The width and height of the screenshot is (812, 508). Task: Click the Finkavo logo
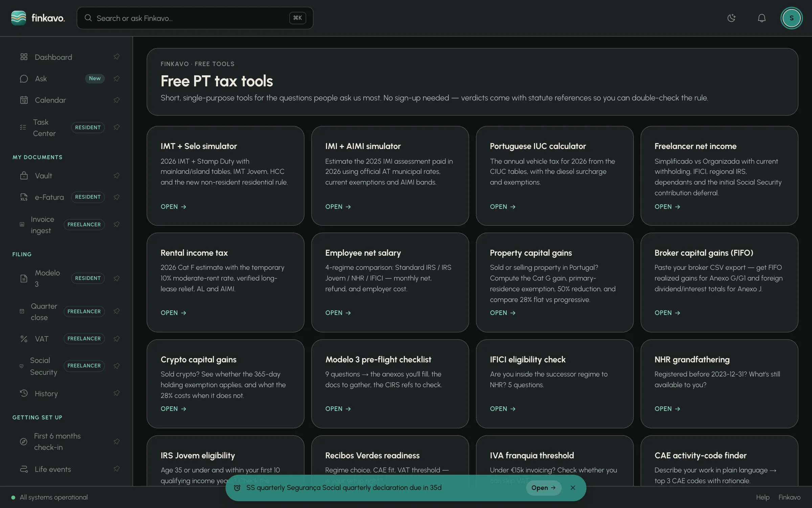[38, 18]
